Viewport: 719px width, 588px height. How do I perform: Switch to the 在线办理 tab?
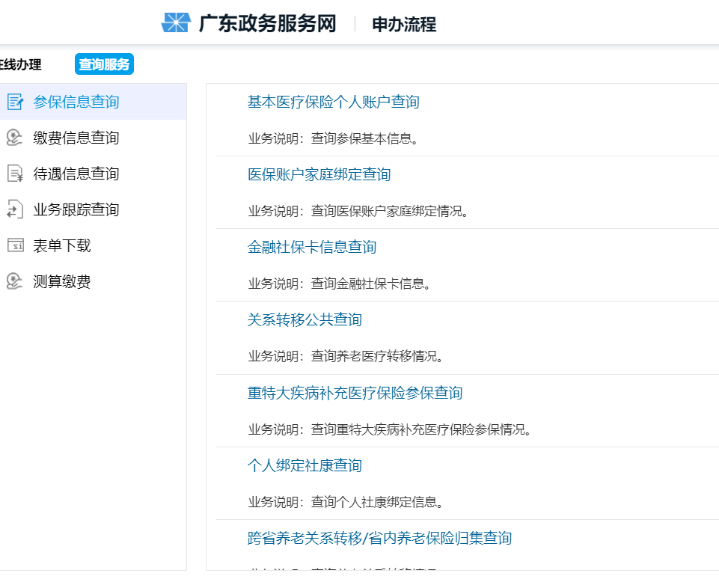tap(20, 64)
